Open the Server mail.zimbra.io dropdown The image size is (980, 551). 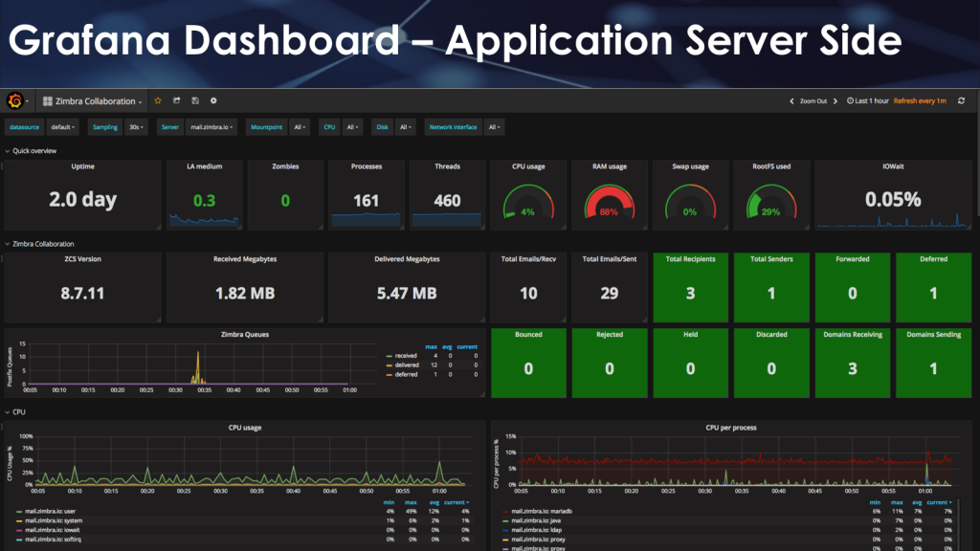[212, 127]
